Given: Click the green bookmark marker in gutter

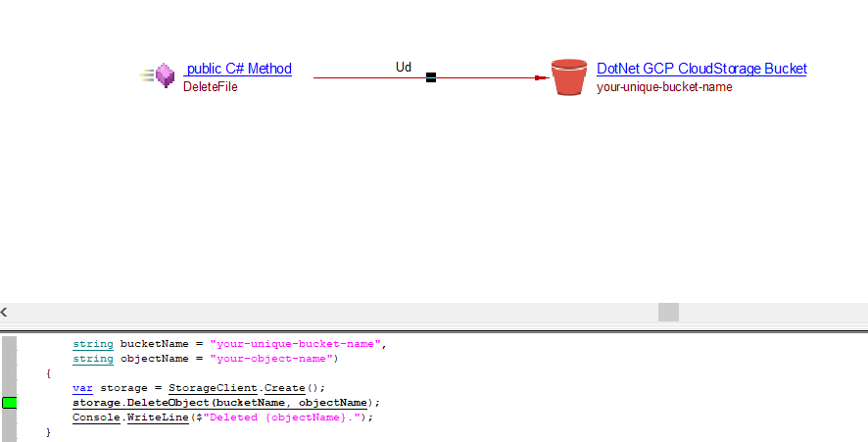Looking at the screenshot, I should click(x=10, y=403).
